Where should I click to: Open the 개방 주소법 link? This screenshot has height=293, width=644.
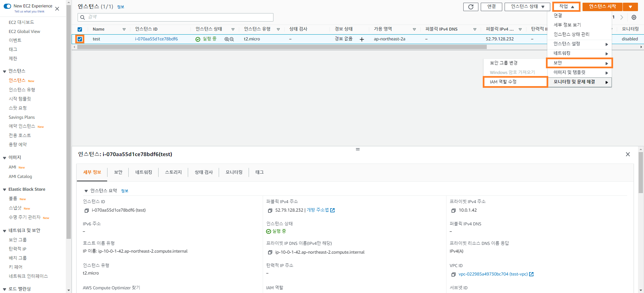coord(318,210)
